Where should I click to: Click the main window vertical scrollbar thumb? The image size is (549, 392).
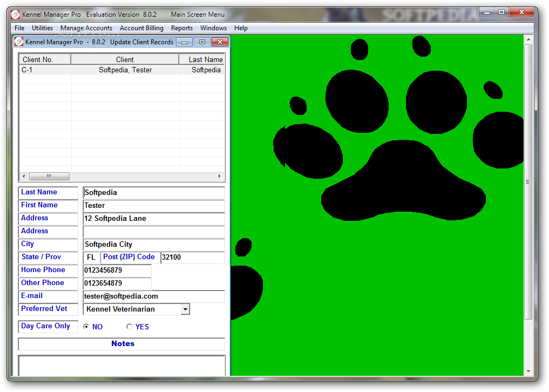click(528, 182)
